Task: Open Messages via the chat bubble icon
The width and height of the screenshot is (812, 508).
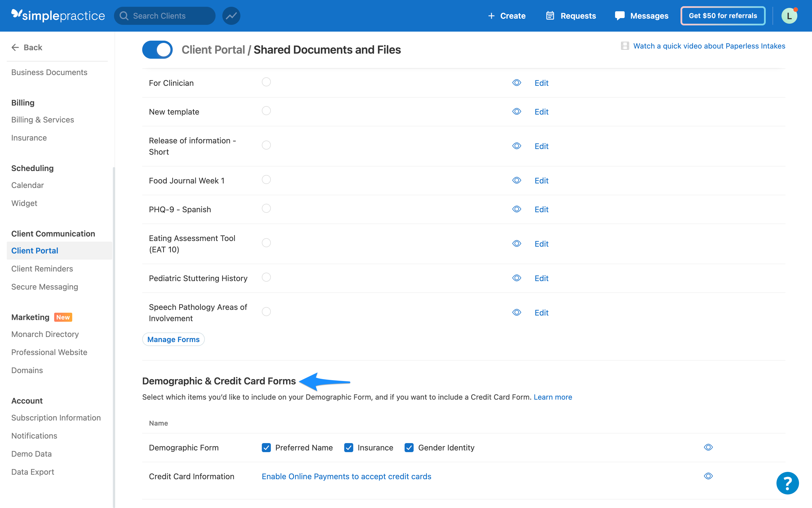Action: pos(620,16)
